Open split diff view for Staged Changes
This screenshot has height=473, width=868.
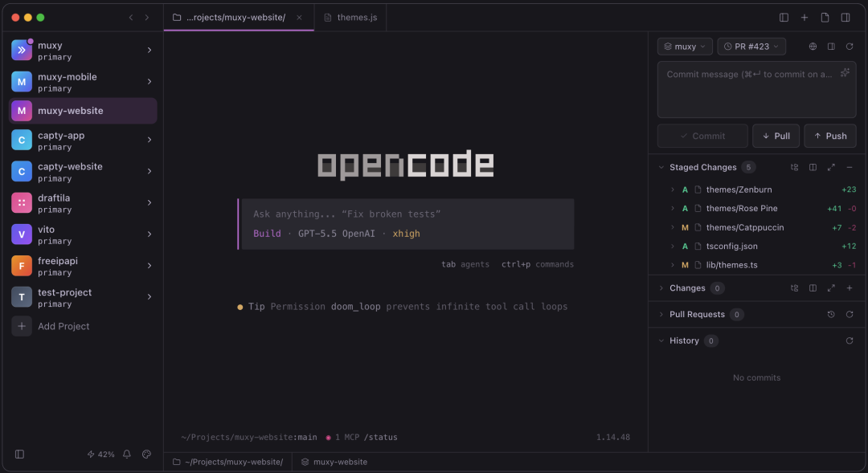(x=813, y=167)
